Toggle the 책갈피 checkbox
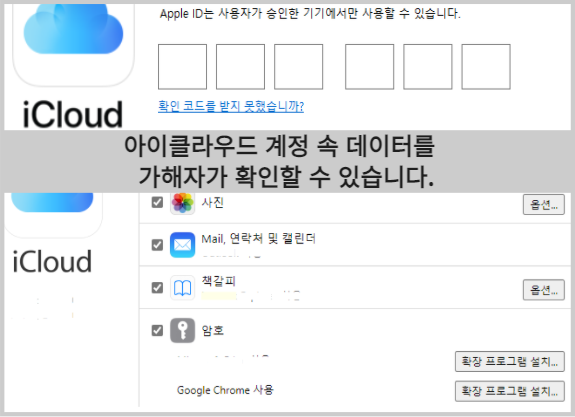The width and height of the screenshot is (575, 417). (157, 288)
